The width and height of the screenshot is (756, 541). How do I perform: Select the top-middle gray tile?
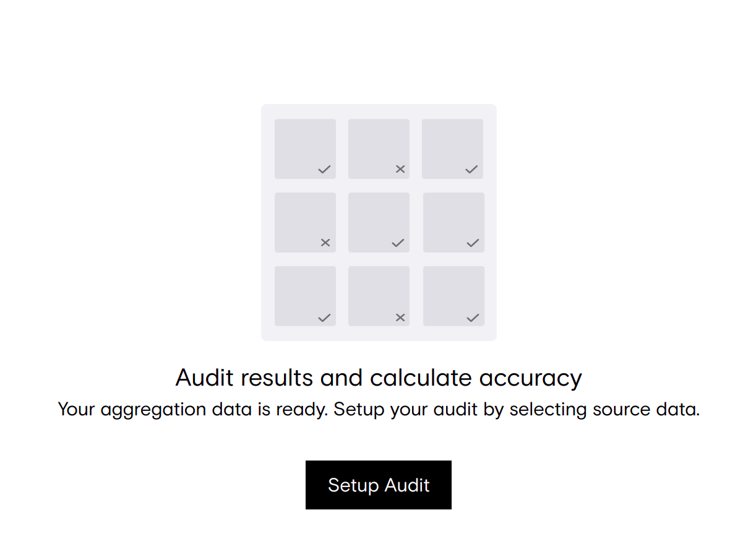379,149
